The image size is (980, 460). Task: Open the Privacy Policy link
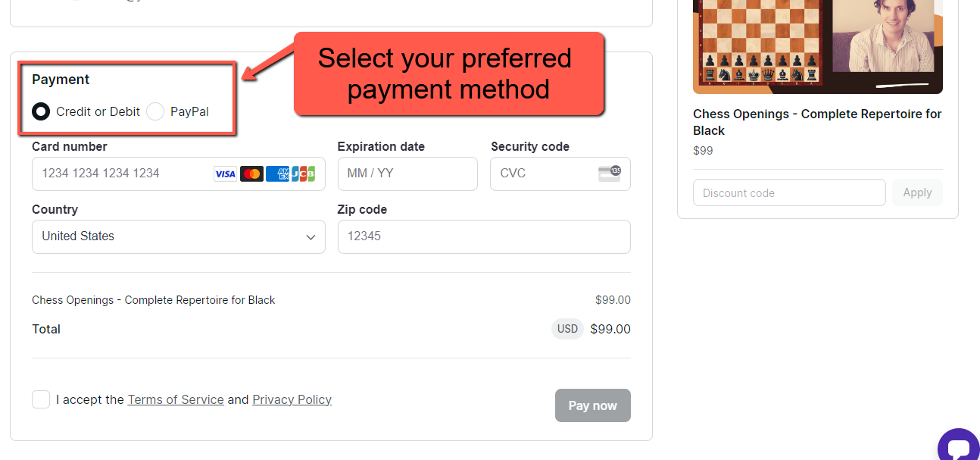click(292, 399)
